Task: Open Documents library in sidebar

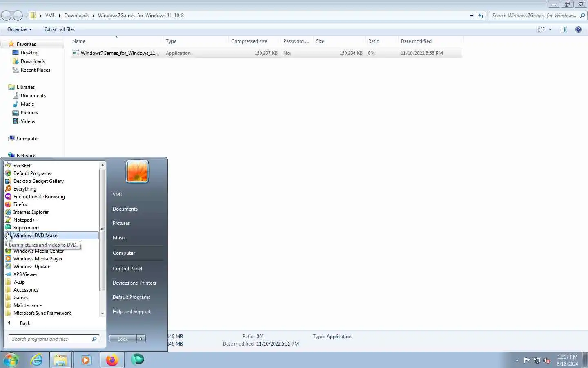Action: click(x=33, y=95)
